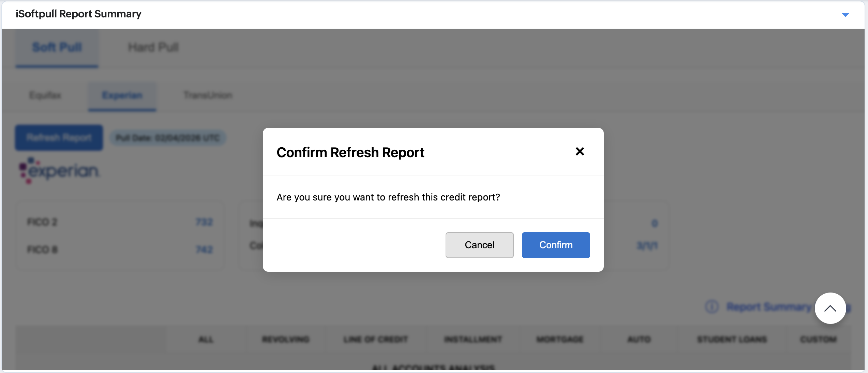The image size is (868, 373).
Task: Select the Experian bureau tab
Action: 122,95
